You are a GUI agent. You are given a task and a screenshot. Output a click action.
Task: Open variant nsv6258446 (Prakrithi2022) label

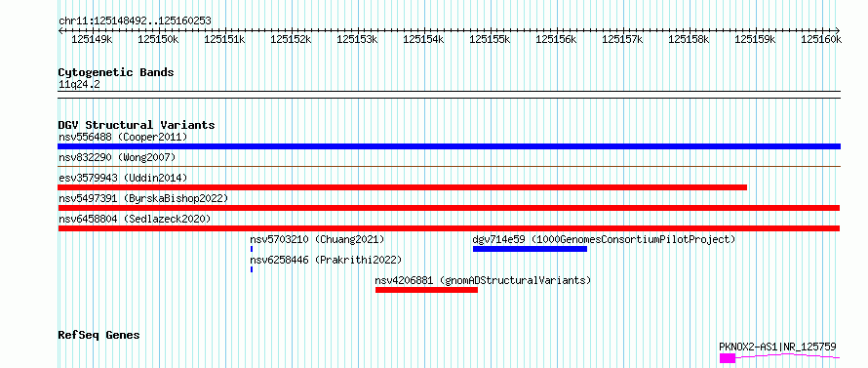pos(326,260)
